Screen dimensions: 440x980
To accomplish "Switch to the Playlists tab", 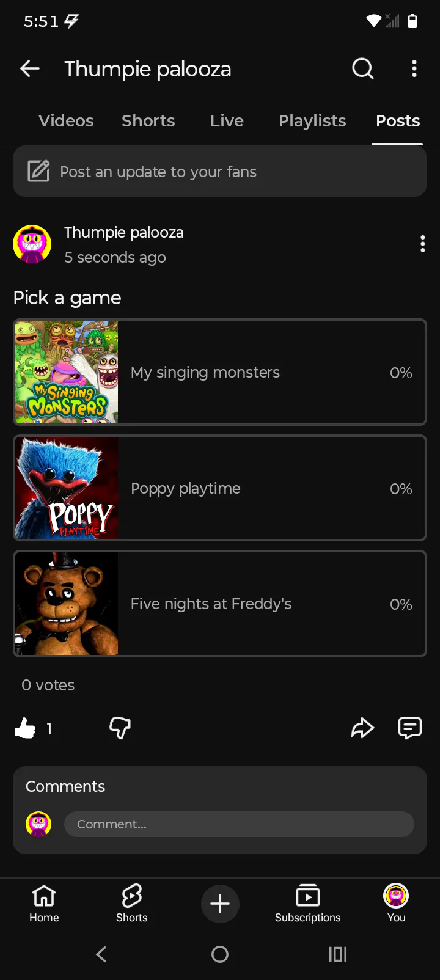I will (x=312, y=121).
